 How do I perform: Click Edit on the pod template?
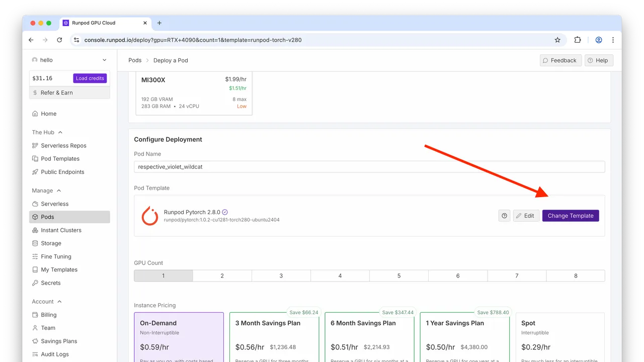(526, 216)
